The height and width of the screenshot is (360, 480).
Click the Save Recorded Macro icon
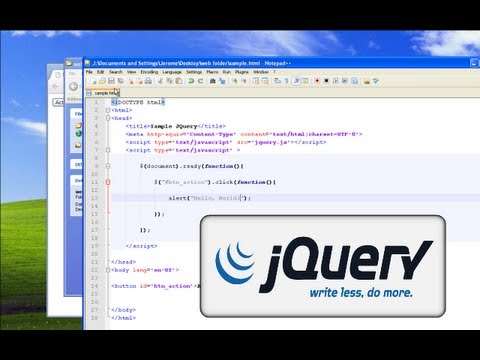(354, 81)
